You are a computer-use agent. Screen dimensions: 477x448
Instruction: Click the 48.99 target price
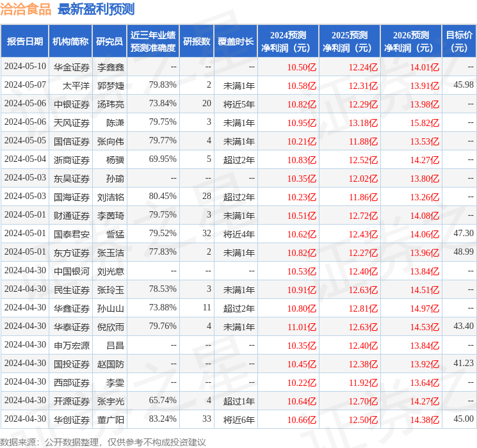[464, 252]
